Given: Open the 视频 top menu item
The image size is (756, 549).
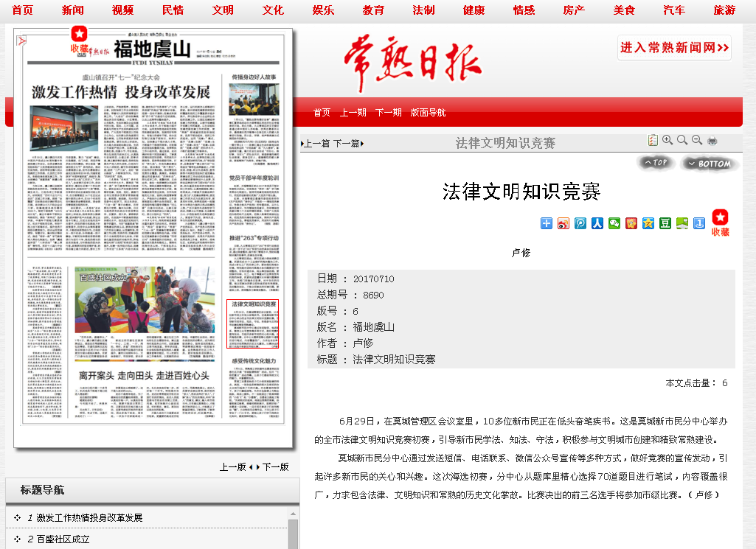Looking at the screenshot, I should [x=123, y=10].
